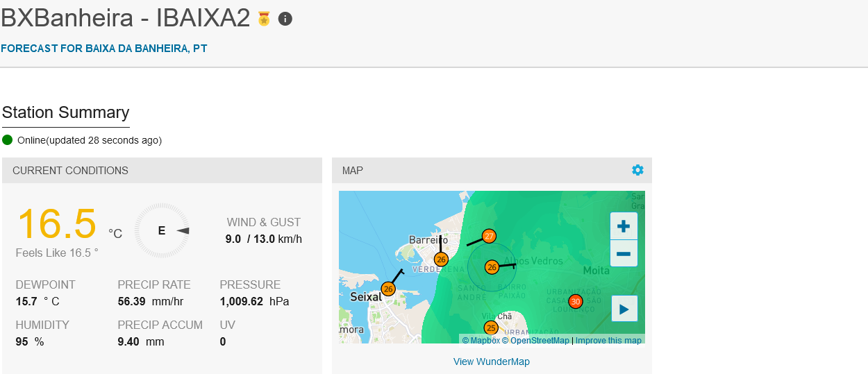868x374 pixels.
Task: Click the humidity value 95
Action: coord(22,341)
